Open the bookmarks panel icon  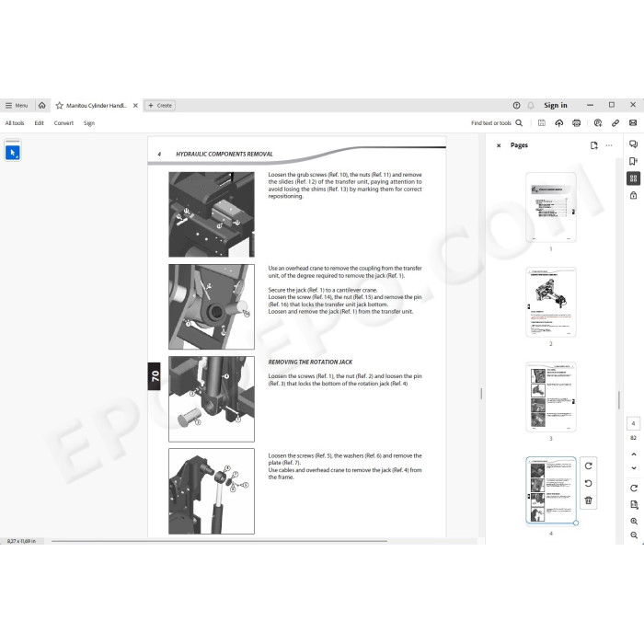(633, 161)
